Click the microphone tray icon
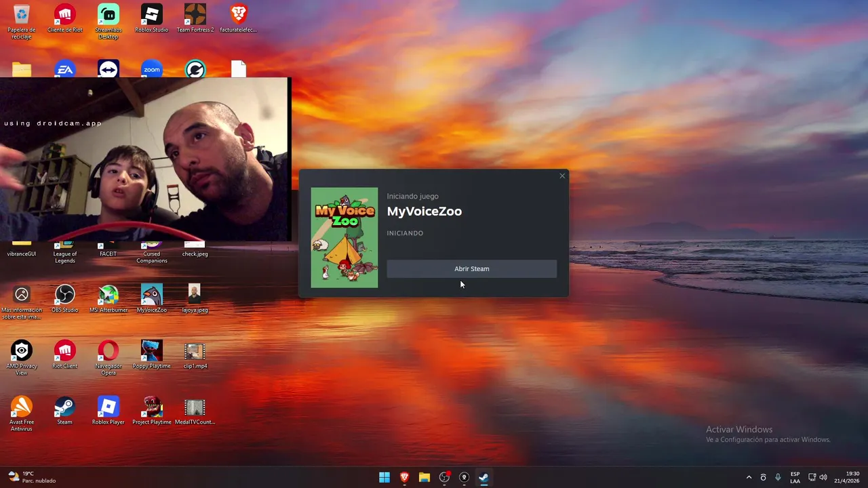The height and width of the screenshot is (488, 868). [778, 477]
